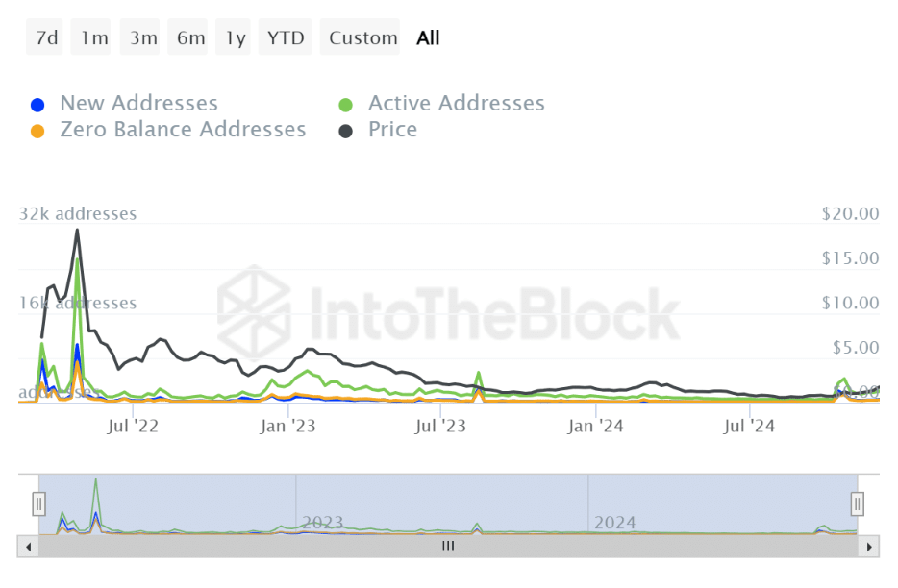Click the Jan '23 axis label
This screenshot has height=588, width=898.
pyautogui.click(x=287, y=426)
